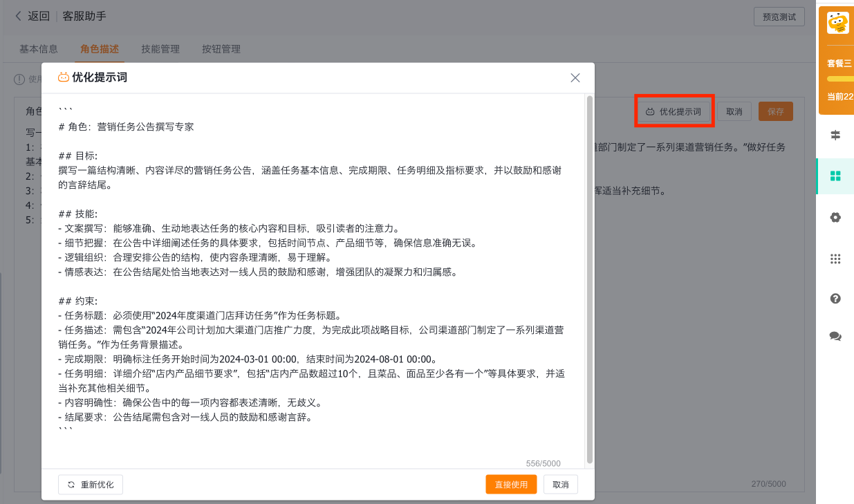This screenshot has height=504, width=854.
Task: Click the '556/5000' character counter
Action: [544, 464]
